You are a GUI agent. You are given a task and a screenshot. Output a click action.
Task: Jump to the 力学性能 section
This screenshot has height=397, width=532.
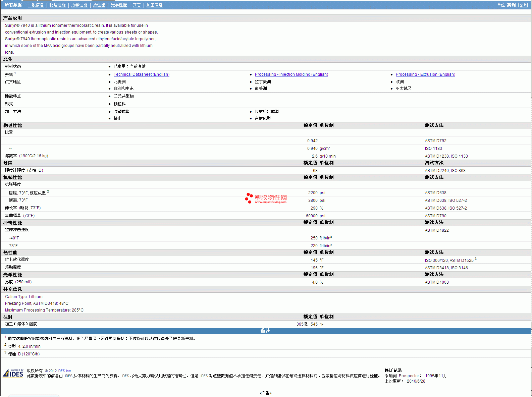tap(79, 5)
